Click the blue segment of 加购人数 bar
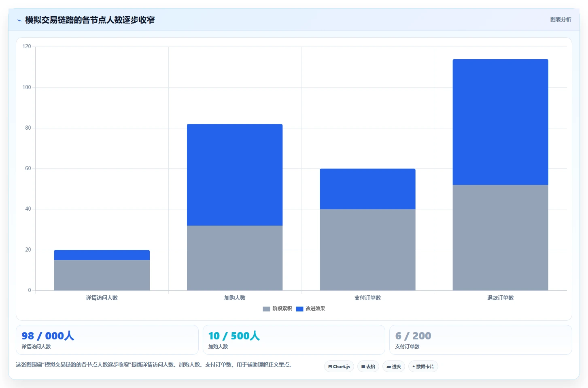This screenshot has height=388, width=588. pos(235,175)
